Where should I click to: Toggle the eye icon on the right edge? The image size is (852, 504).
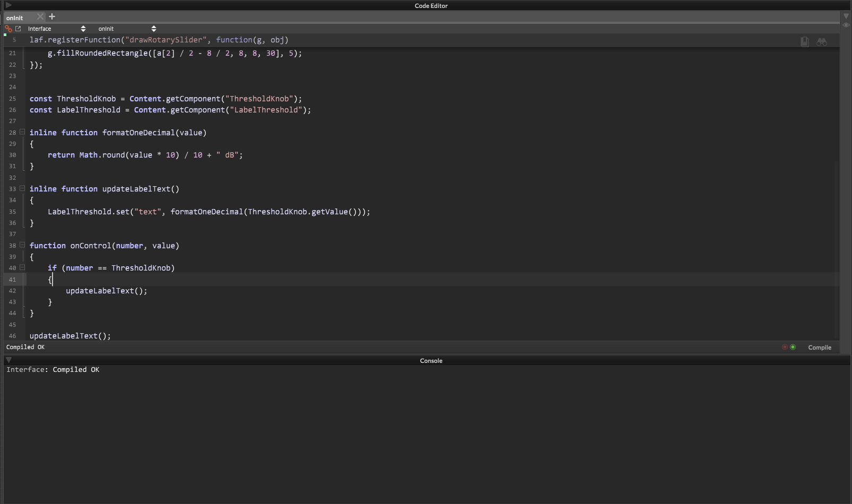pos(846,25)
